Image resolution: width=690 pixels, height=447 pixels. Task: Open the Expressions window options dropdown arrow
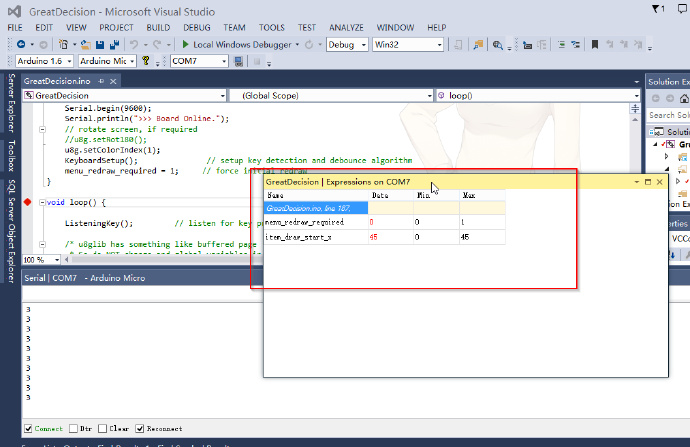(x=636, y=182)
